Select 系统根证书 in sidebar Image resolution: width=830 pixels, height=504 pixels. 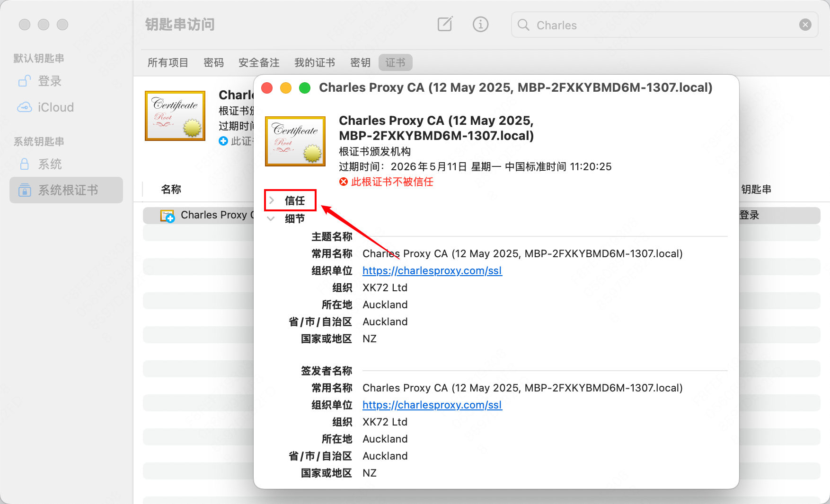66,190
